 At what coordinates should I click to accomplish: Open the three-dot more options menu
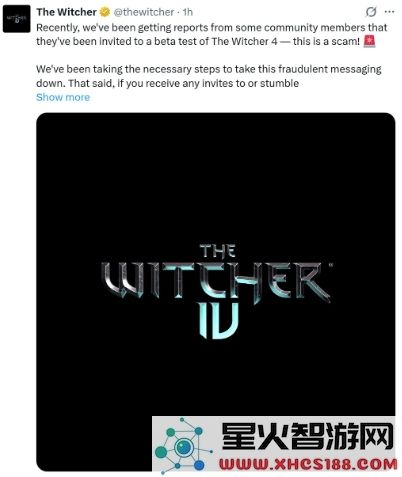point(389,12)
